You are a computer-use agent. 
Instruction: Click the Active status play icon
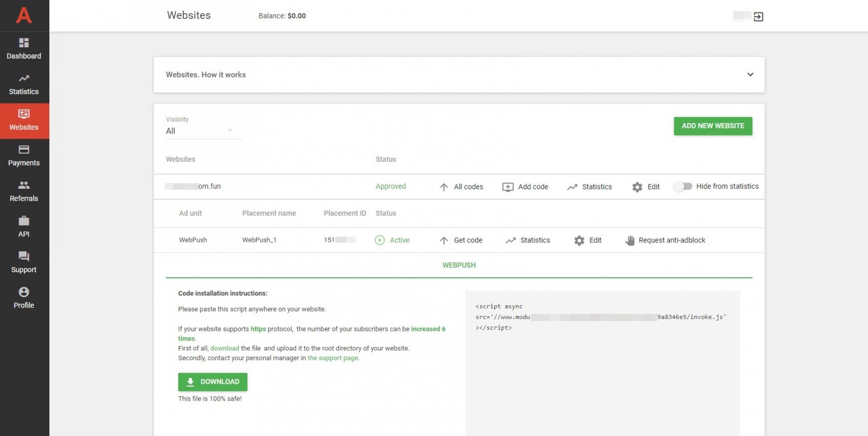[x=380, y=240]
